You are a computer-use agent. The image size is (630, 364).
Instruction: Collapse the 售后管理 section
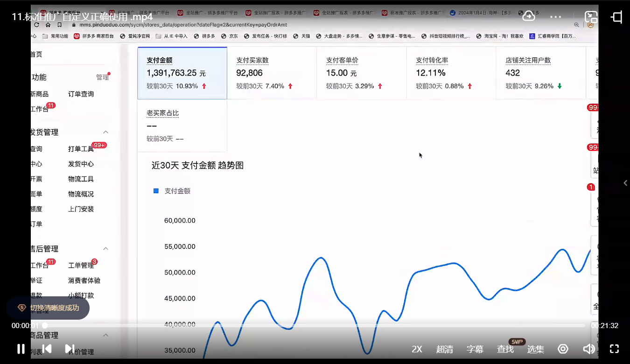[105, 249]
